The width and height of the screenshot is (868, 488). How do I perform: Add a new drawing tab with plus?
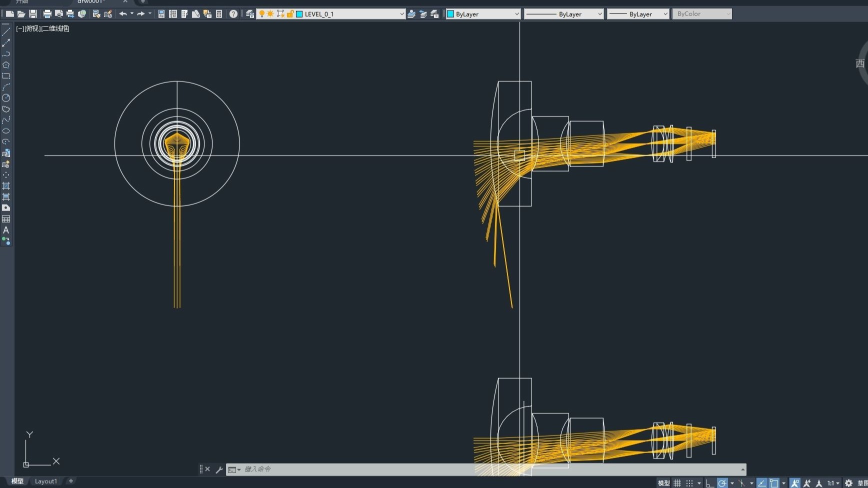tap(142, 1)
